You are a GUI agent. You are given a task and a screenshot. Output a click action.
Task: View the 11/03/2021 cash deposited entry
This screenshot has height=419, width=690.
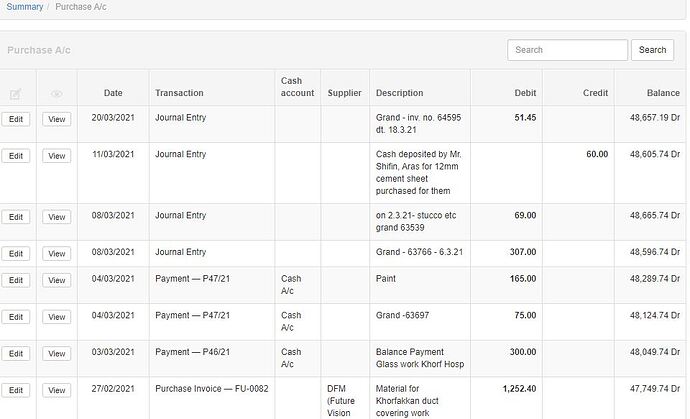click(x=57, y=156)
